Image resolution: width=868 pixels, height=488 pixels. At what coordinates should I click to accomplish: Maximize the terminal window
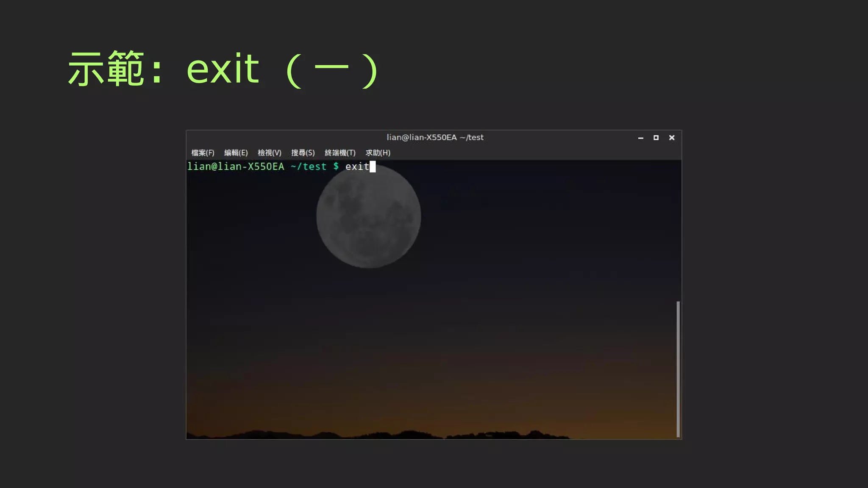(x=656, y=138)
